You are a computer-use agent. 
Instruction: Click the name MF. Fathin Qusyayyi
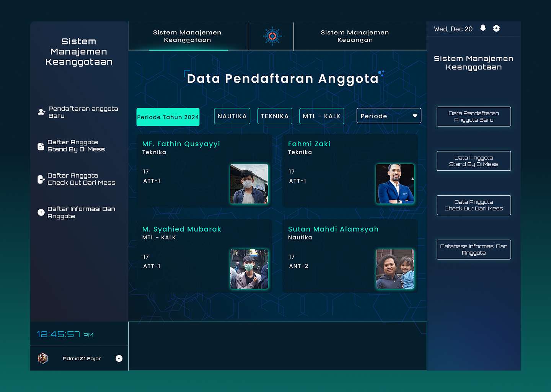coord(181,144)
